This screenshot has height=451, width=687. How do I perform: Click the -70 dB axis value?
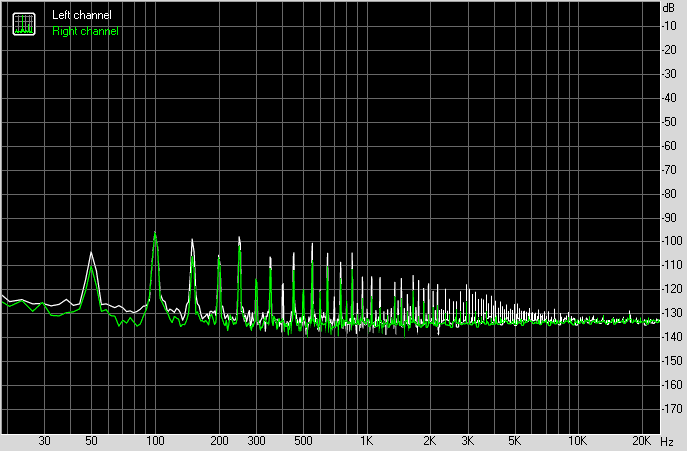[669, 170]
